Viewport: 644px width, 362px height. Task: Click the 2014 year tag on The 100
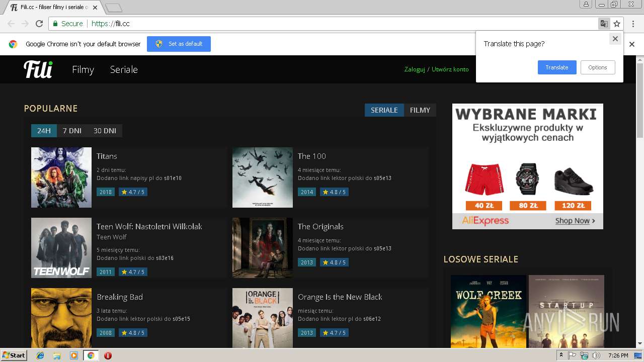pyautogui.click(x=307, y=192)
